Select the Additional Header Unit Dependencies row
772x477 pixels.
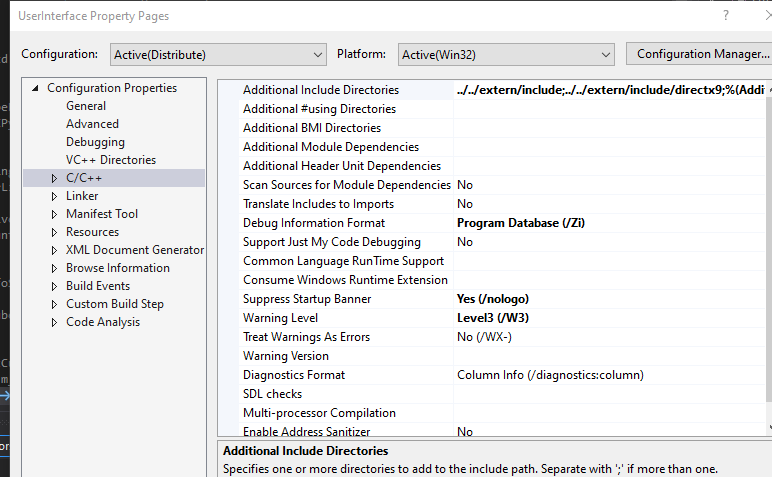pyautogui.click(x=502, y=166)
